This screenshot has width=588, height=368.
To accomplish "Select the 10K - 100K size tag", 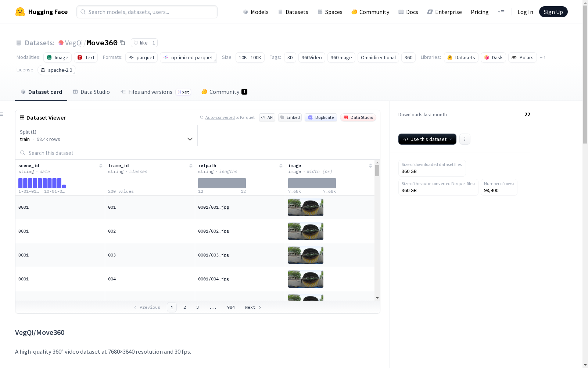I will pos(250,57).
